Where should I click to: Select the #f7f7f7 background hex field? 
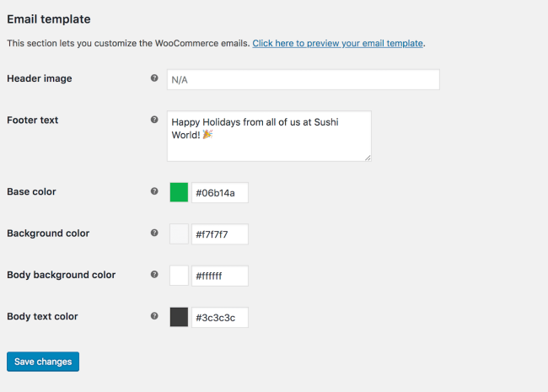click(x=220, y=234)
